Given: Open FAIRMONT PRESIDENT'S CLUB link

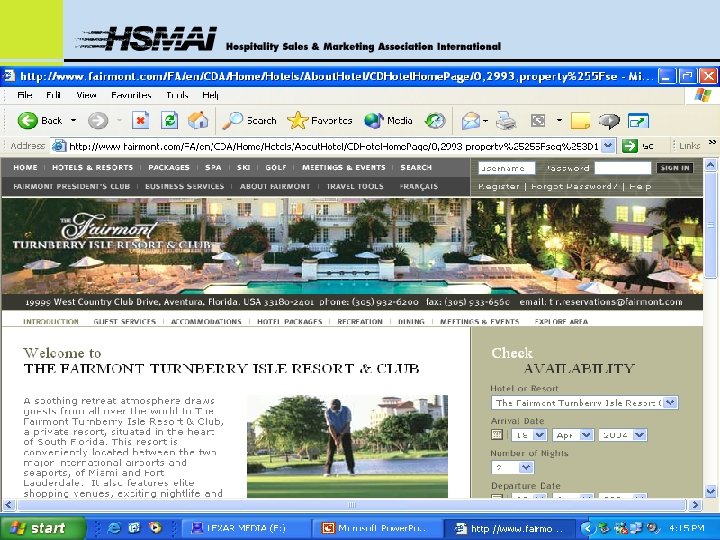Looking at the screenshot, I should (x=72, y=186).
